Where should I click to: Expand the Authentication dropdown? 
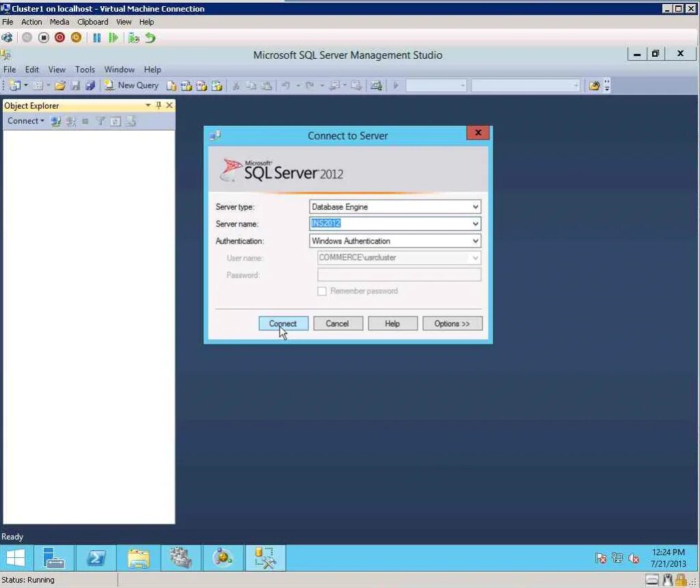click(x=476, y=241)
